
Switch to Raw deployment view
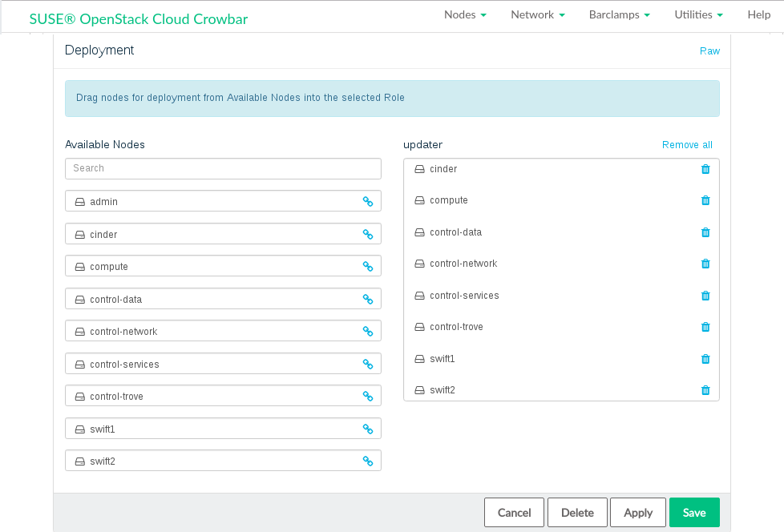point(709,51)
